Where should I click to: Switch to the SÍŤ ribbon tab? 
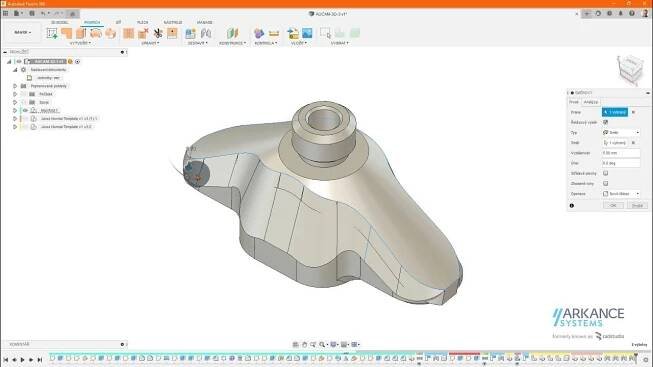[x=118, y=22]
